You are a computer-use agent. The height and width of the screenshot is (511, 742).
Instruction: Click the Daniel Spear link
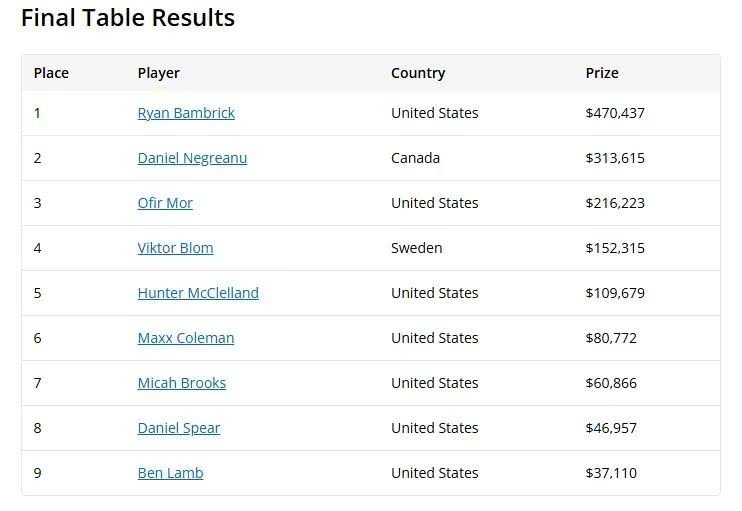pos(179,428)
